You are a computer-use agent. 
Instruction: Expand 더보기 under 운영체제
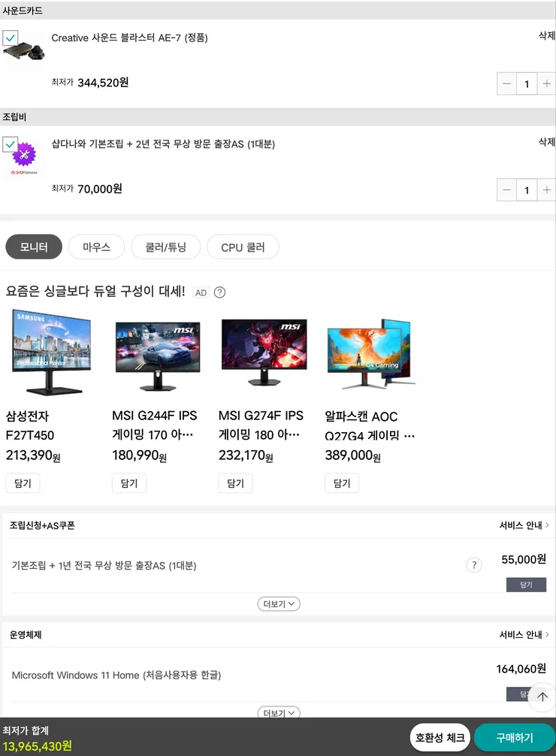[x=279, y=712]
